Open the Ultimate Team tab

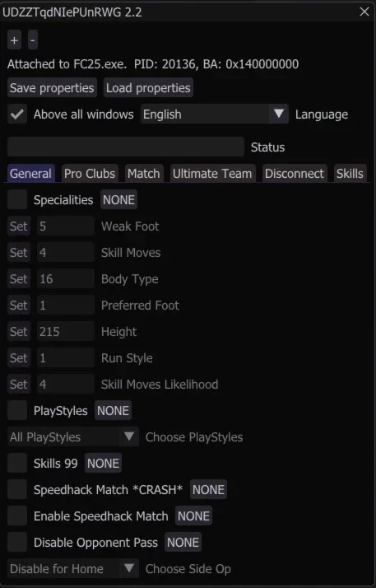pyautogui.click(x=212, y=173)
